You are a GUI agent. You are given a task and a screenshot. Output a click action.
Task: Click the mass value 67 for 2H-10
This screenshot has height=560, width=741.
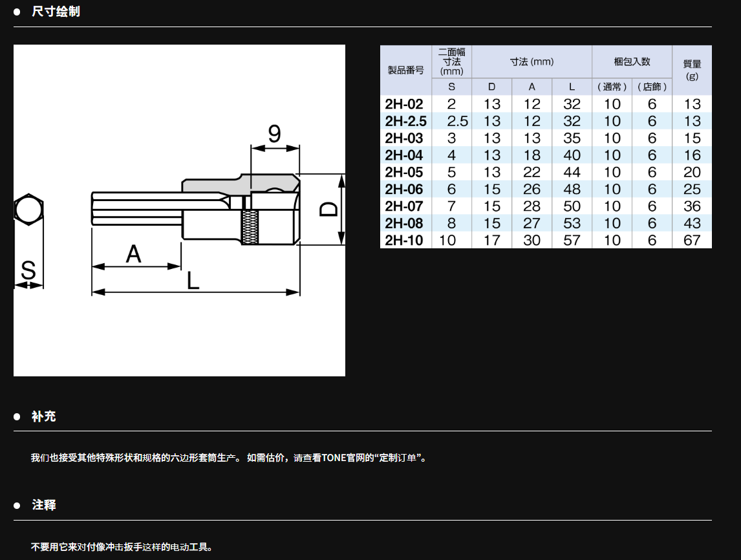coord(692,241)
